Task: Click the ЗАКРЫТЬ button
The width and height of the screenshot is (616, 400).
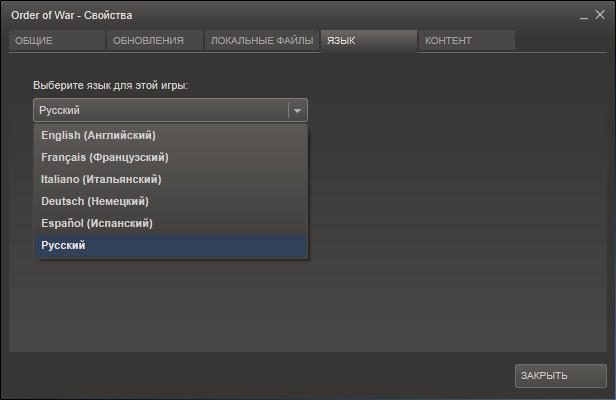Action: pos(561,376)
